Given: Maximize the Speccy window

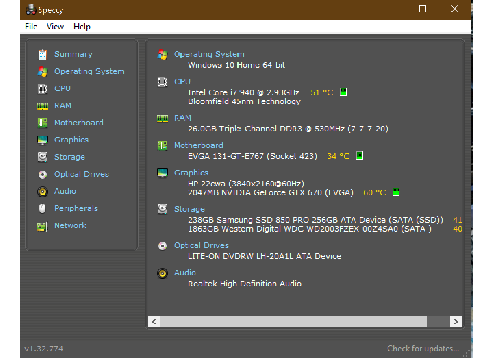Looking at the screenshot, I should click(x=422, y=9).
